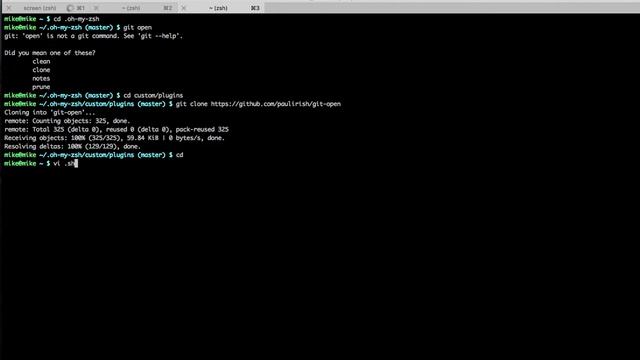Image resolution: width=640 pixels, height=360 pixels.
Task: Click the 'cd custom/plugins' command
Action: pos(153,96)
